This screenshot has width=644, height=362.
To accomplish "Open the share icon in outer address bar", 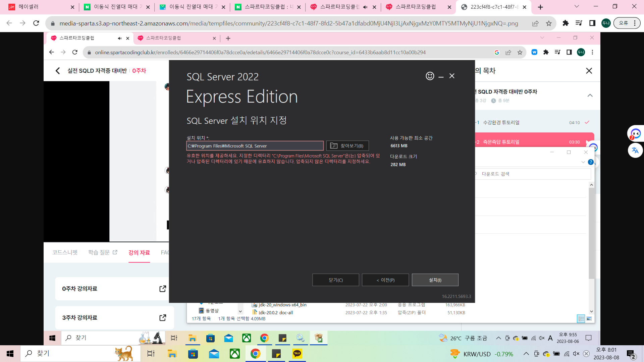I will (535, 23).
